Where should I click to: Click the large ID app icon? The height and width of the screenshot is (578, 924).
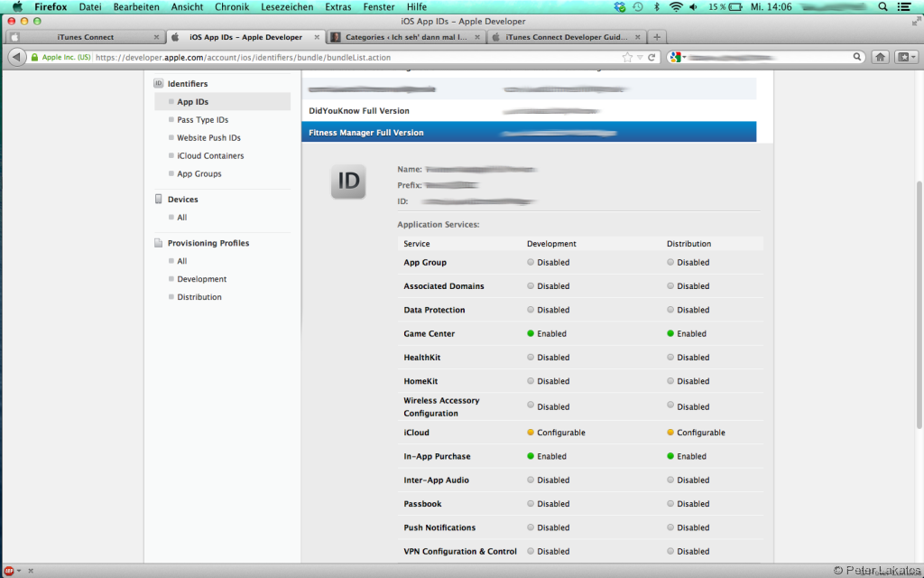coord(348,181)
